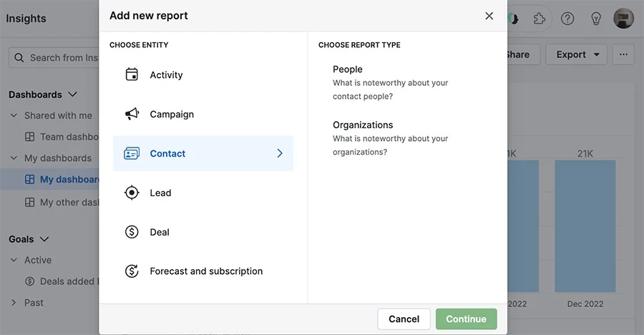Viewport: 644px width, 335px height.
Task: Open the Export dropdown
Action: pos(576,54)
